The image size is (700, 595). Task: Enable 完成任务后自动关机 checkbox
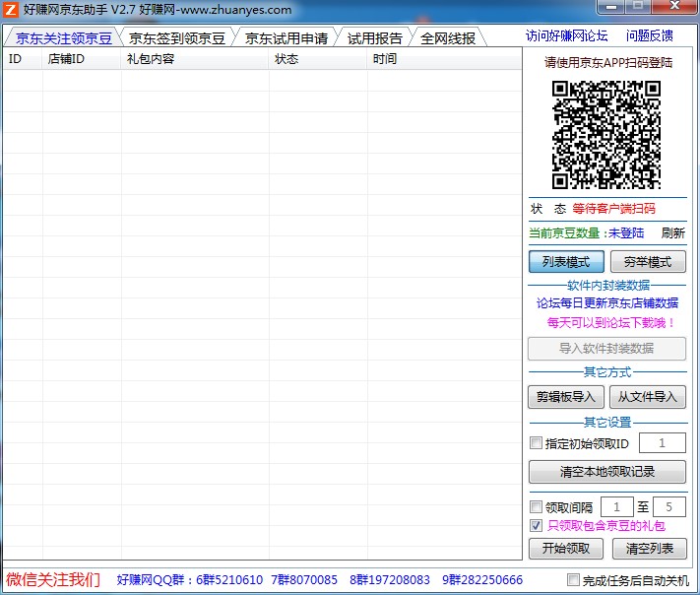point(574,580)
